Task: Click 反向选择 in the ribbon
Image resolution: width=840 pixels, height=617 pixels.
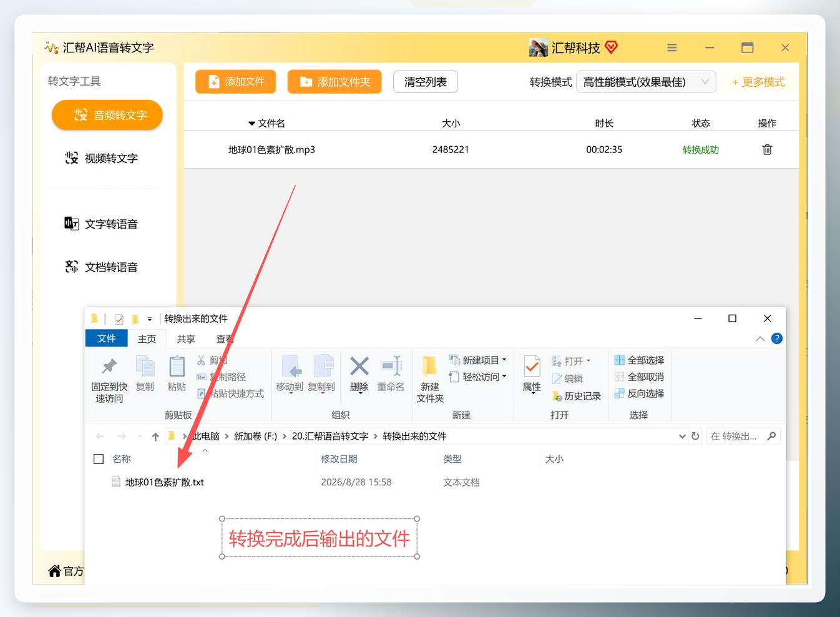Action: [x=639, y=393]
